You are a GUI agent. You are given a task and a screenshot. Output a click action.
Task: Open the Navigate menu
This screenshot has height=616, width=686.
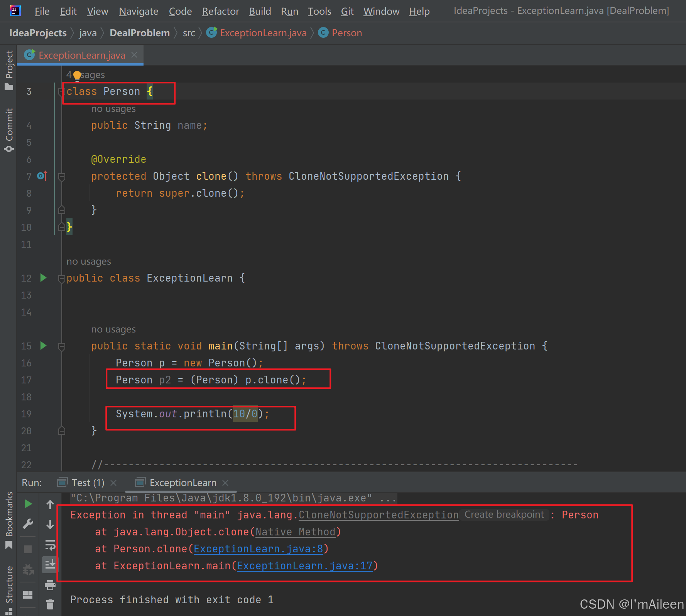(139, 11)
